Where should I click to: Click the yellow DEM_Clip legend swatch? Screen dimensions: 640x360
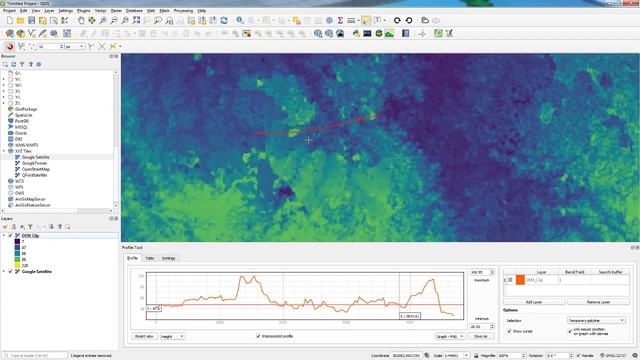coord(17,265)
